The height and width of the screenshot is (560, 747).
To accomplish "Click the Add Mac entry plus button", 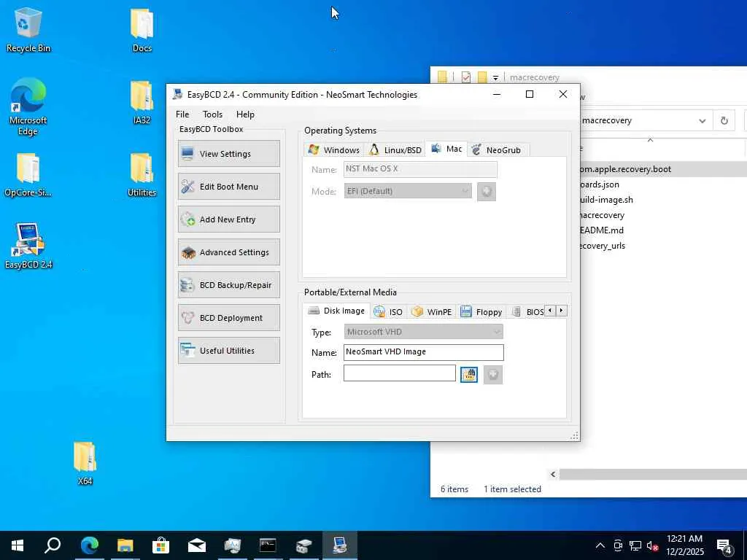I will click(x=487, y=192).
